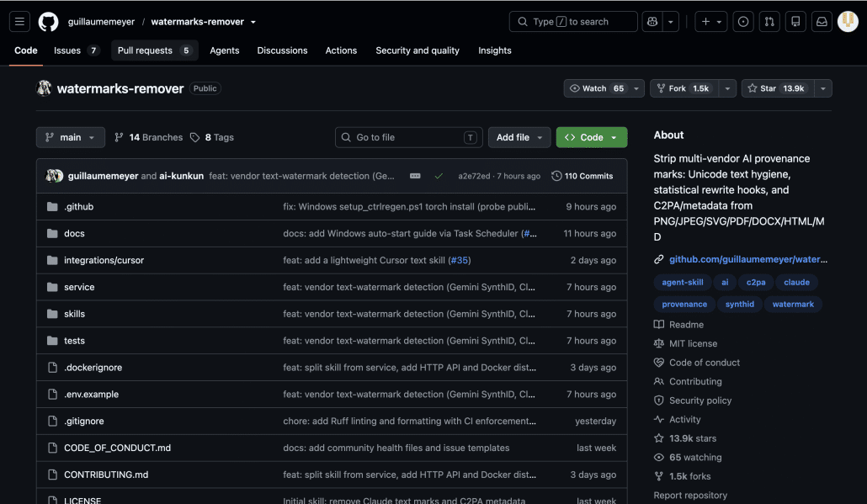867x504 pixels.
Task: Select the synthid topic tag
Action: coord(739,305)
